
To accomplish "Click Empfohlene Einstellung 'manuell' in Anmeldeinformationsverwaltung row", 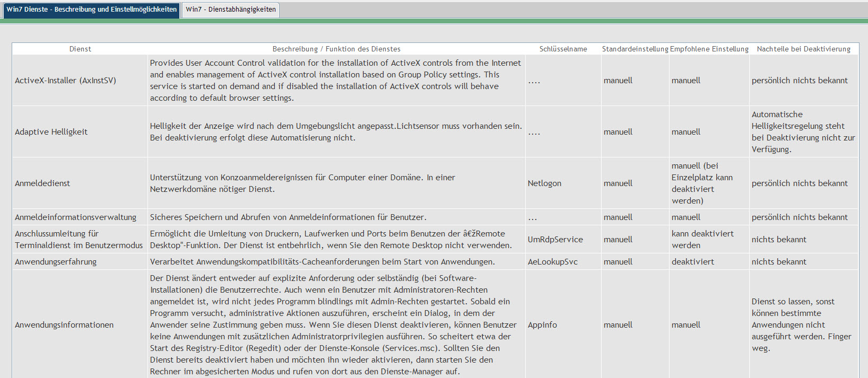I will coord(686,217).
